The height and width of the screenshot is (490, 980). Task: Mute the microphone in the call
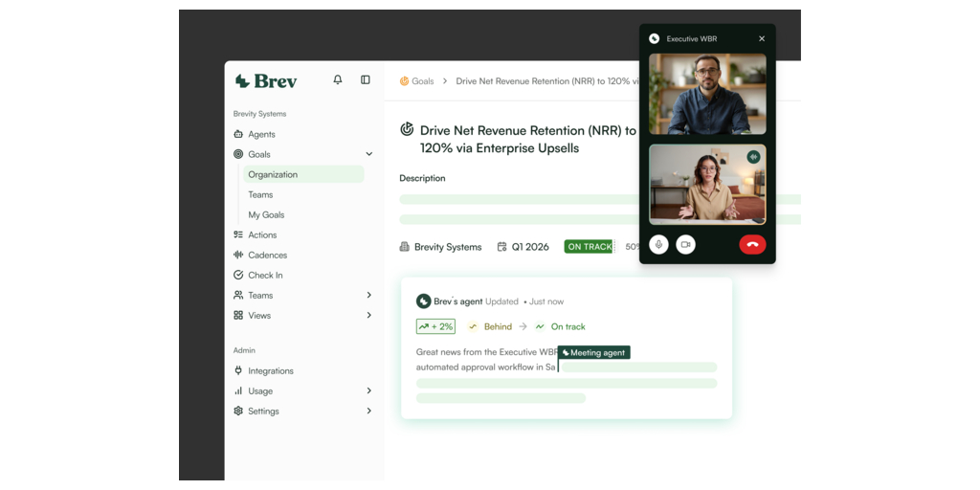[x=658, y=245]
